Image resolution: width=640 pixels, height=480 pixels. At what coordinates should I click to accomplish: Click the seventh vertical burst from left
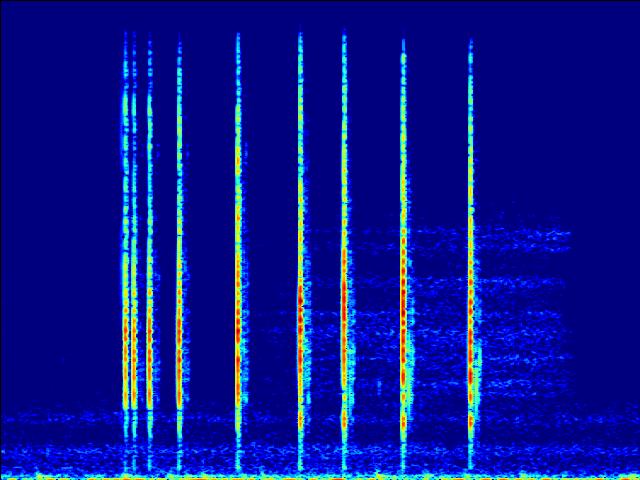(x=344, y=250)
